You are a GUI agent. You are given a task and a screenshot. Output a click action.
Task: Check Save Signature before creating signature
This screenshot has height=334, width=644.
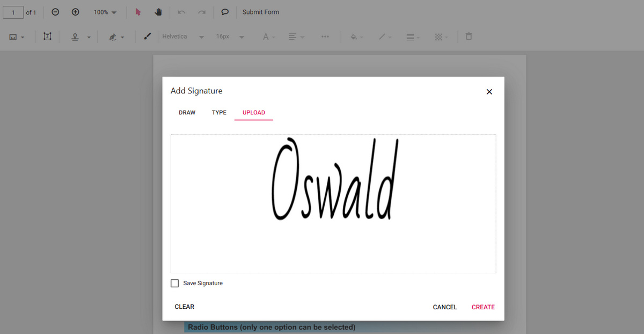[174, 283]
